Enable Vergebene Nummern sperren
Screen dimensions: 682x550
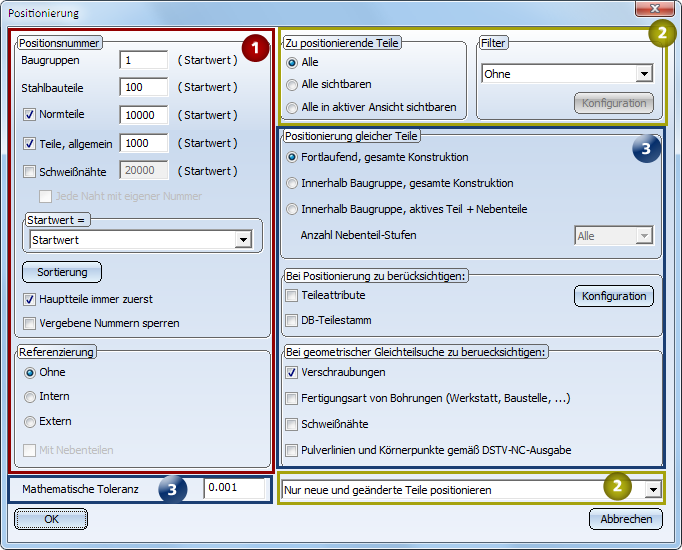[x=29, y=323]
